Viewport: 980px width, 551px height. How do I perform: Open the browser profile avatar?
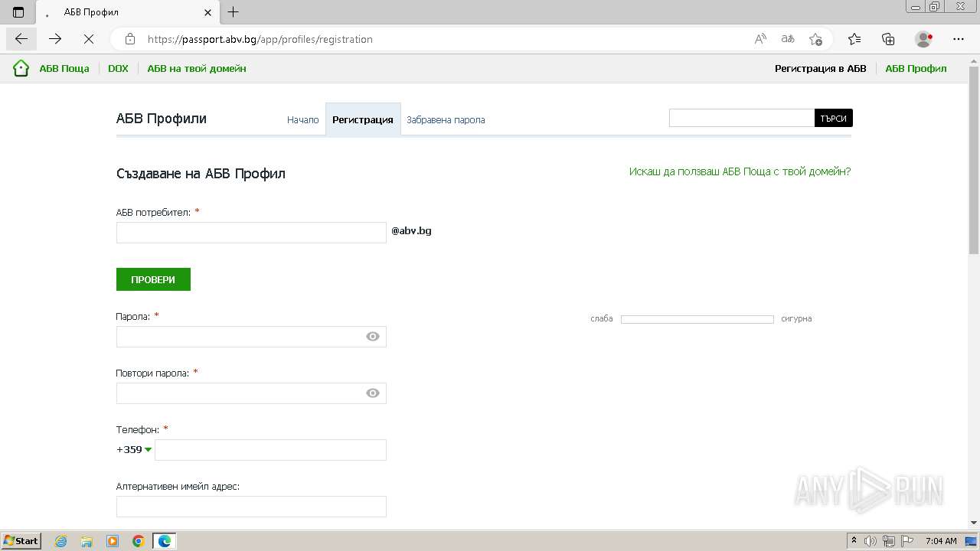pyautogui.click(x=924, y=39)
